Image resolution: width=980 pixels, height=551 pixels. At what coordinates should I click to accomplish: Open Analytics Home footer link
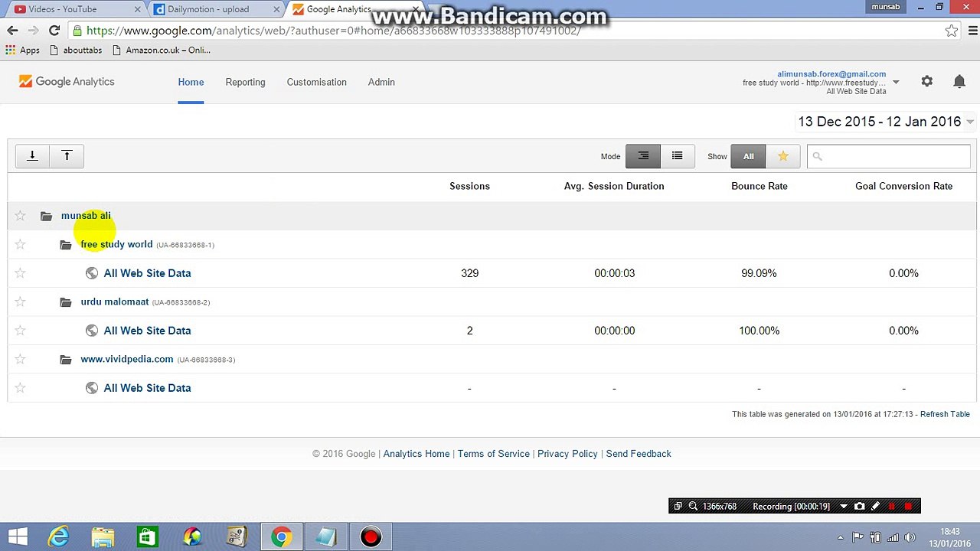tap(416, 454)
